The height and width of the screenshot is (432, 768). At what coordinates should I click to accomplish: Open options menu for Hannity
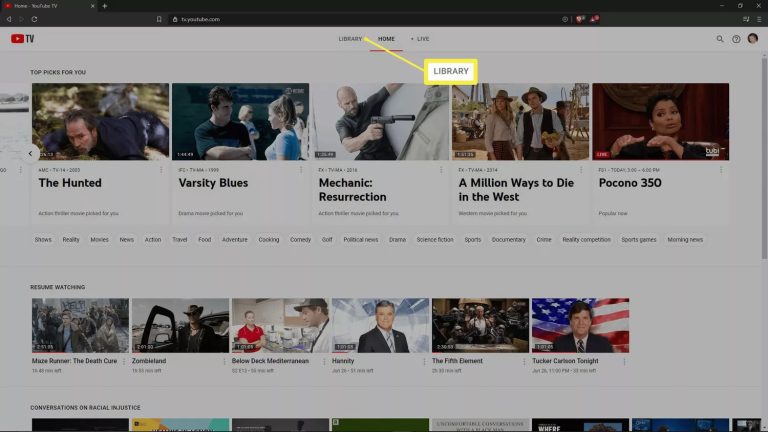tap(424, 361)
